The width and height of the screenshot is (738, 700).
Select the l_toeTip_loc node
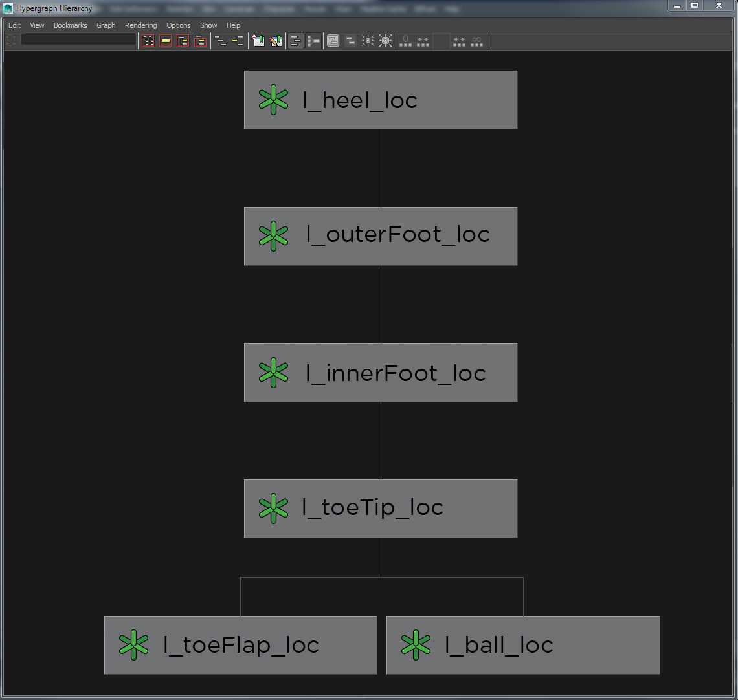click(381, 509)
